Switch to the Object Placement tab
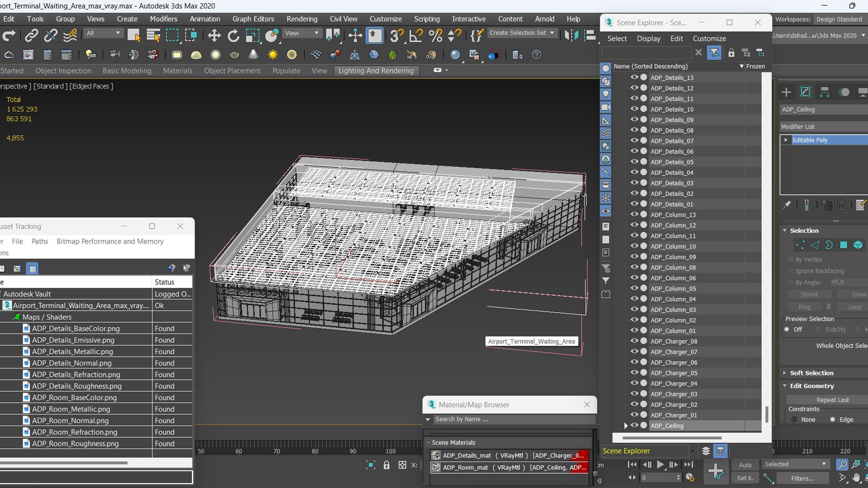Screen dimensions: 868x488 (232, 70)
